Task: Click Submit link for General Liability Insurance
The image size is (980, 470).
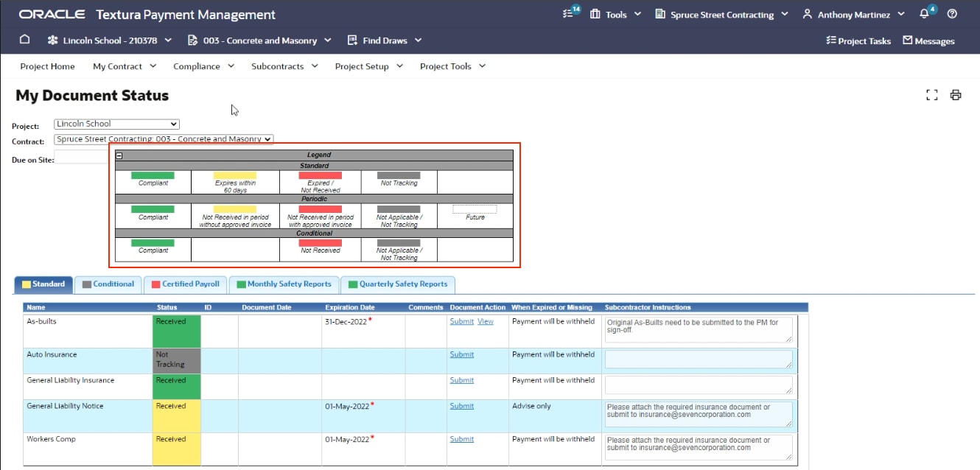Action: [x=462, y=381]
